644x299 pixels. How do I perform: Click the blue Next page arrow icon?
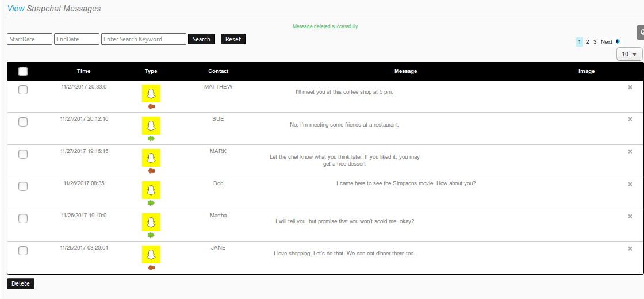[618, 41]
